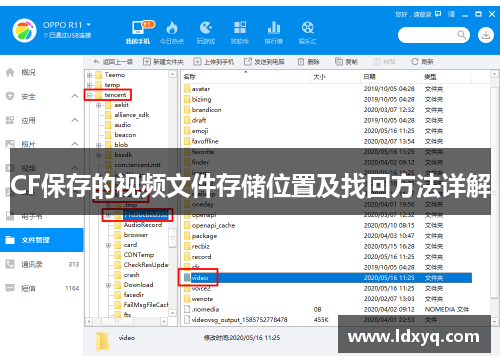Select the beacon folder in tree

[125, 135]
